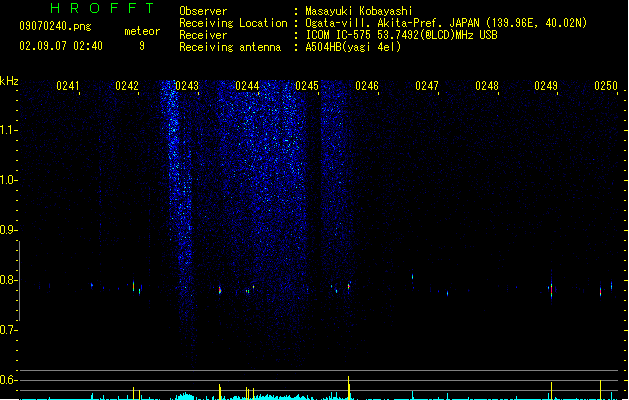Click the 1.1 kHz frequency label
The width and height of the screenshot is (629, 400).
point(8,130)
